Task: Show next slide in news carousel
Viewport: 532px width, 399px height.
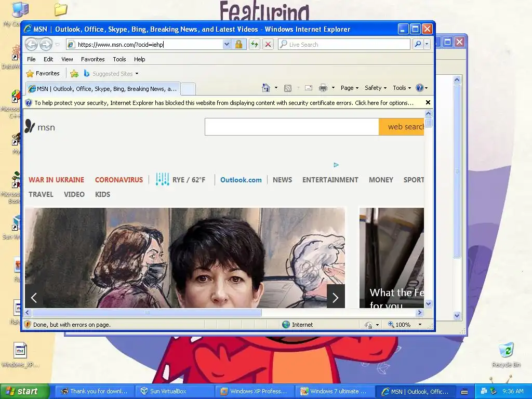Action: (336, 297)
